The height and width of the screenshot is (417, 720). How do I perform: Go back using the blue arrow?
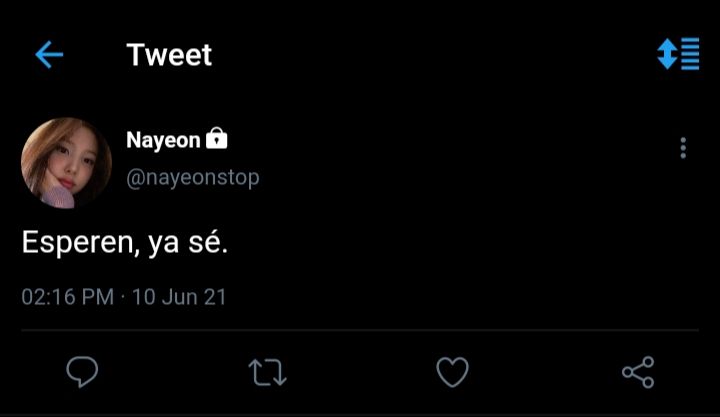(49, 55)
